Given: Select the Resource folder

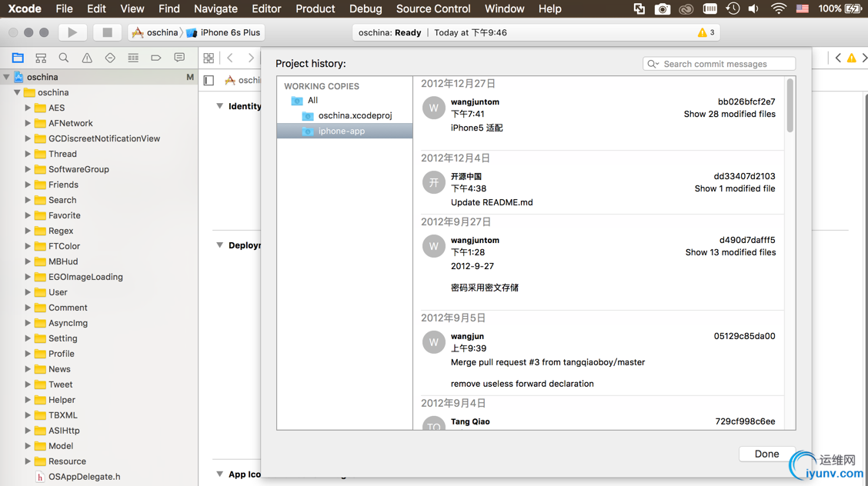Looking at the screenshot, I should point(67,461).
